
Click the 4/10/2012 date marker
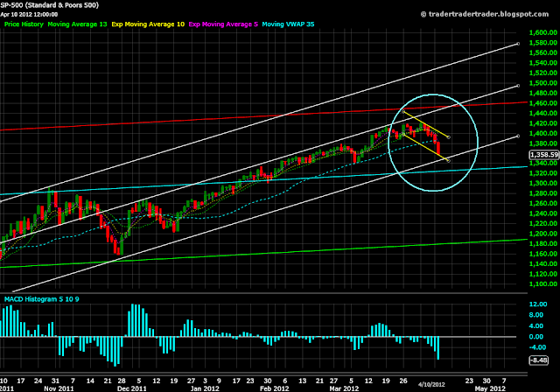point(431,384)
